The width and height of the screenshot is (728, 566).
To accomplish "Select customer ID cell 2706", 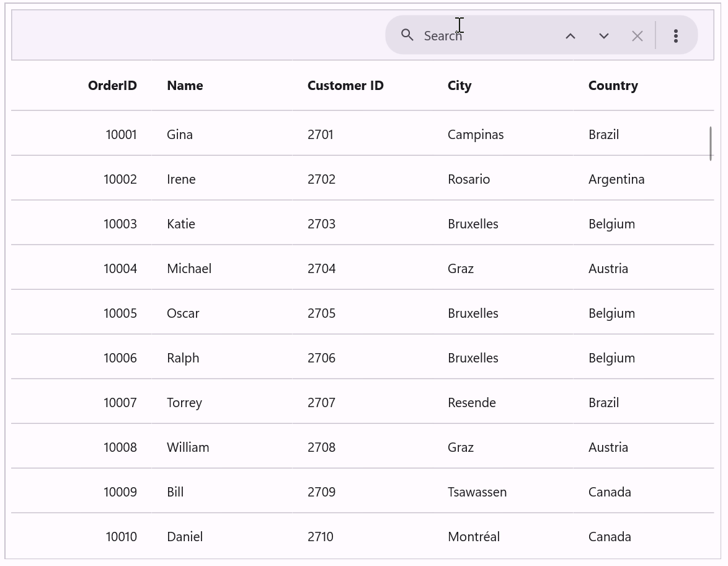I will coord(321,358).
